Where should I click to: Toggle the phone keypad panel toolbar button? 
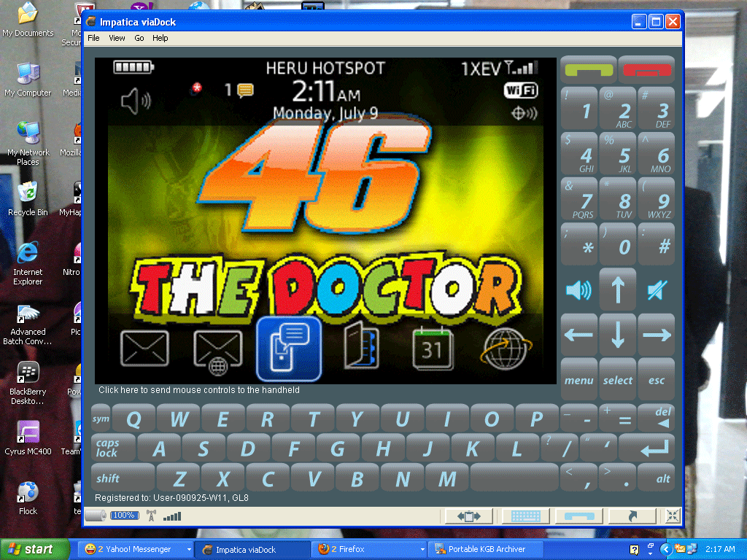(x=579, y=516)
